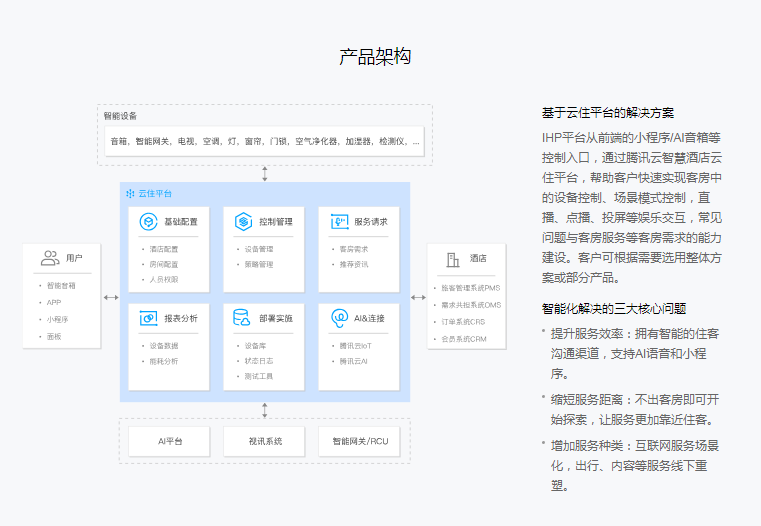The height and width of the screenshot is (526, 761).
Task: Click the 部署实施 card title
Action: 276,318
